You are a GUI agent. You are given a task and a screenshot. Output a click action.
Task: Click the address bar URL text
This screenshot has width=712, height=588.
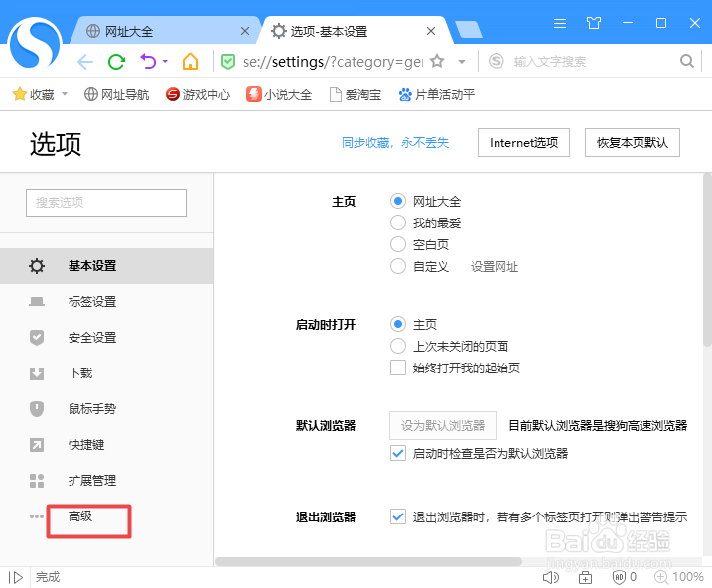(x=333, y=61)
